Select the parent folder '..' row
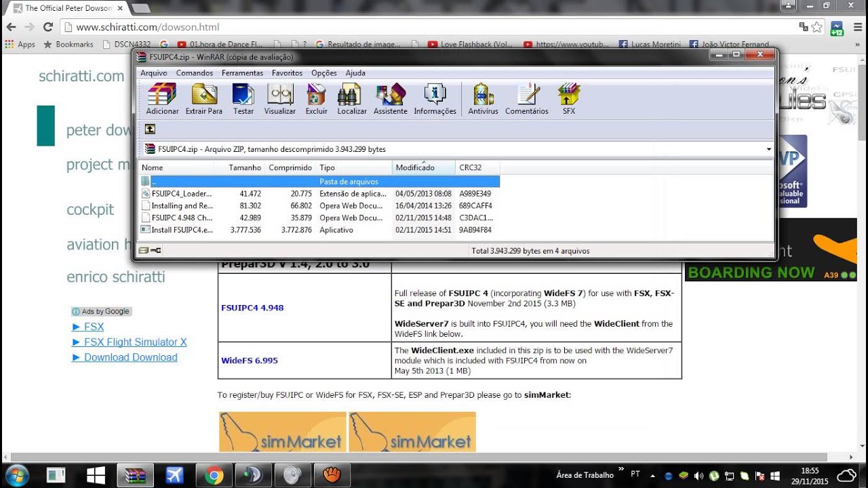Screen dimensions: 868x488 click(x=319, y=181)
